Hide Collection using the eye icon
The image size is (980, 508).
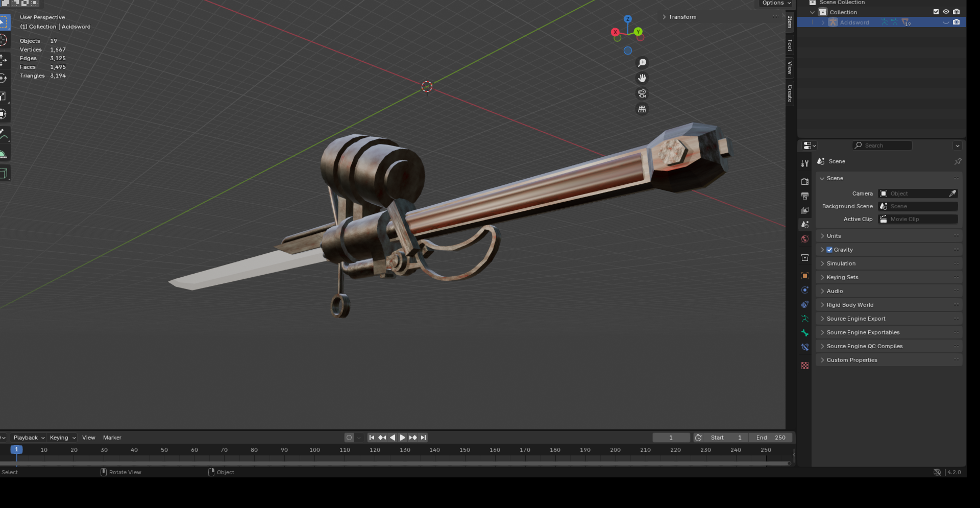pos(946,12)
